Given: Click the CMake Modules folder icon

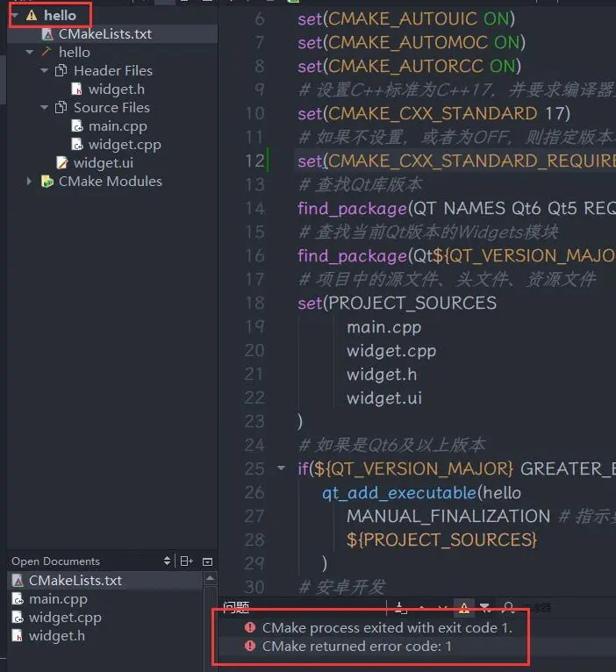Looking at the screenshot, I should pos(47,182).
